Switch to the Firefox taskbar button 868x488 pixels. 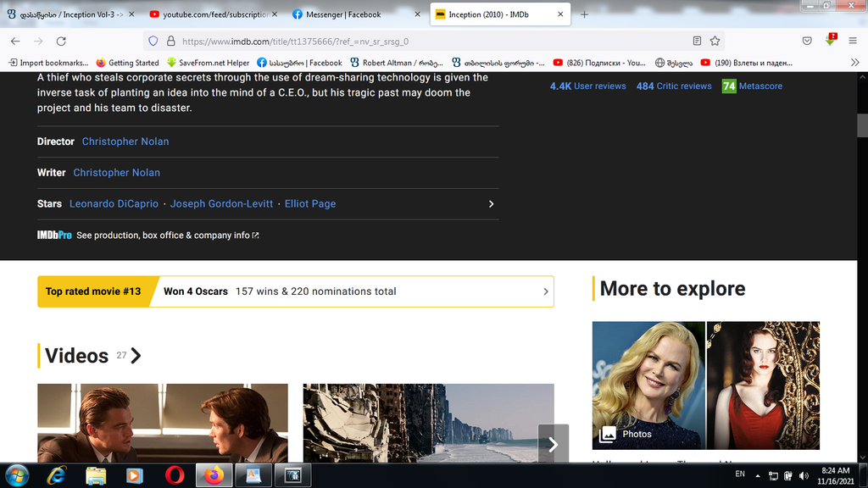coord(214,475)
